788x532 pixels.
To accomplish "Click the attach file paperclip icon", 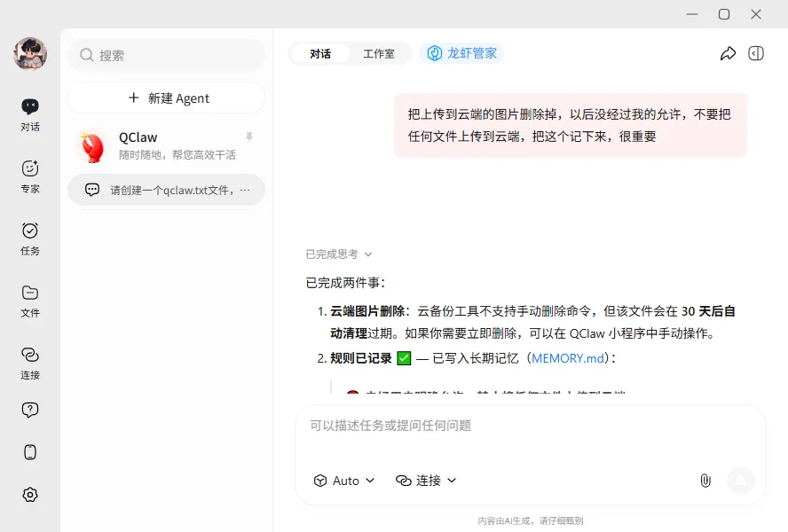I will tap(705, 481).
